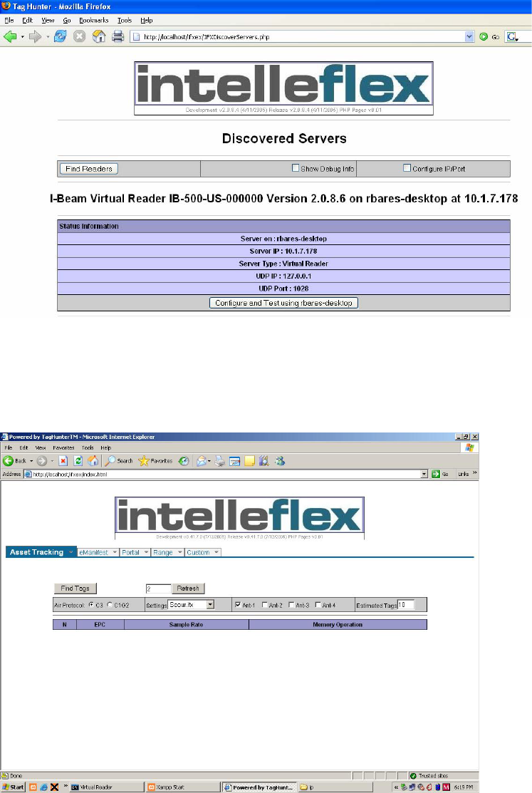Enable Configure IP/Port checkbox
This screenshot has height=793, width=532.
(407, 168)
